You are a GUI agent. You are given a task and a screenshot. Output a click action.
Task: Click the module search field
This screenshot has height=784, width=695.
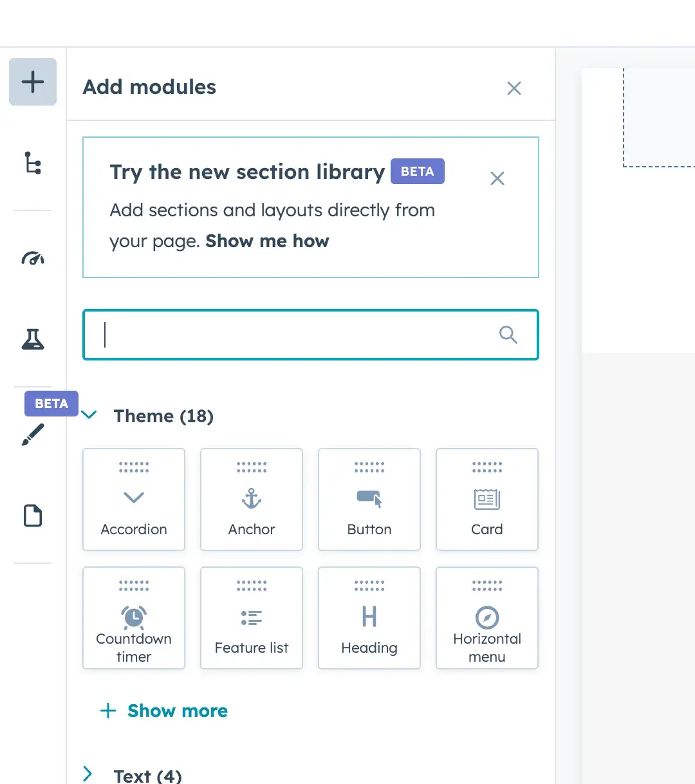tap(290, 335)
